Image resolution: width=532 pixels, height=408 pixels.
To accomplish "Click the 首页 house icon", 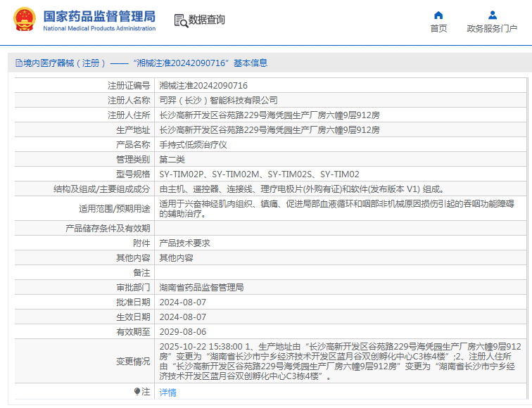I will tap(438, 15).
